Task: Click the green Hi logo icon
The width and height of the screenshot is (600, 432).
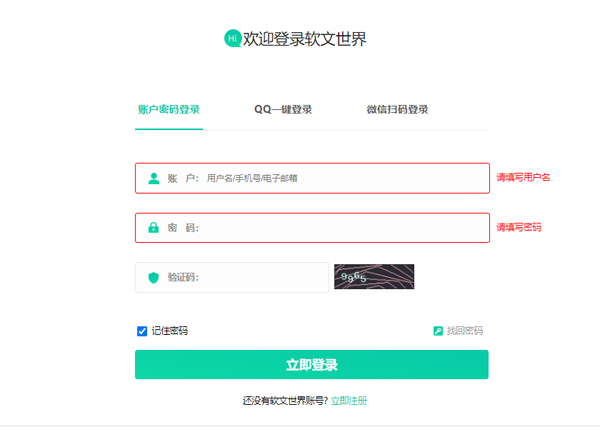Action: tap(233, 38)
